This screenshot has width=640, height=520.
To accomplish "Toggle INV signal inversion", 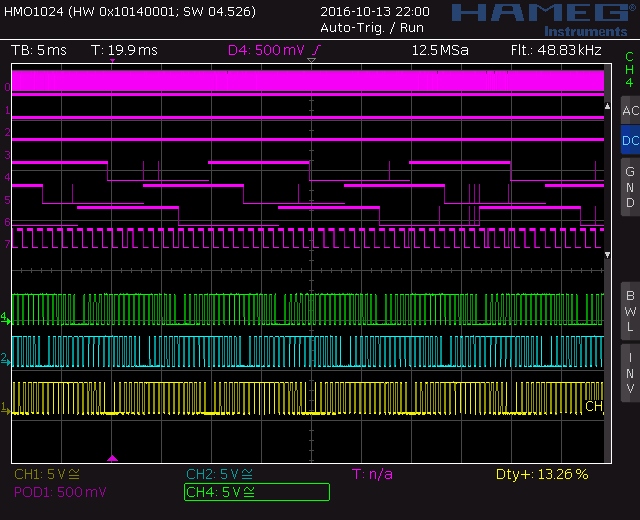I will [629, 373].
